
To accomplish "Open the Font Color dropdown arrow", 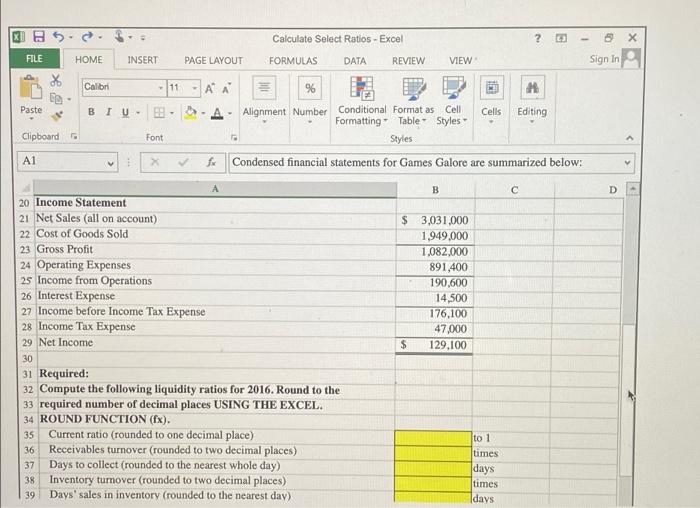I will (230, 113).
